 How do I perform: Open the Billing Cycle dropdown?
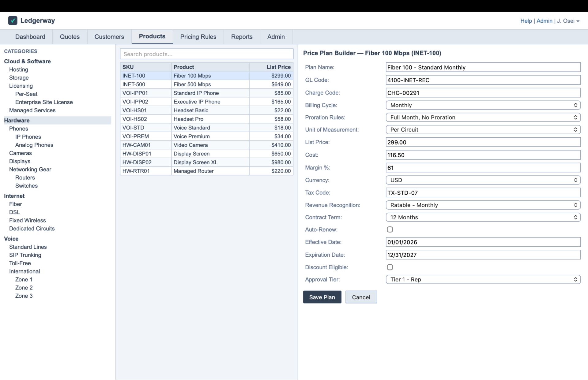pyautogui.click(x=483, y=105)
